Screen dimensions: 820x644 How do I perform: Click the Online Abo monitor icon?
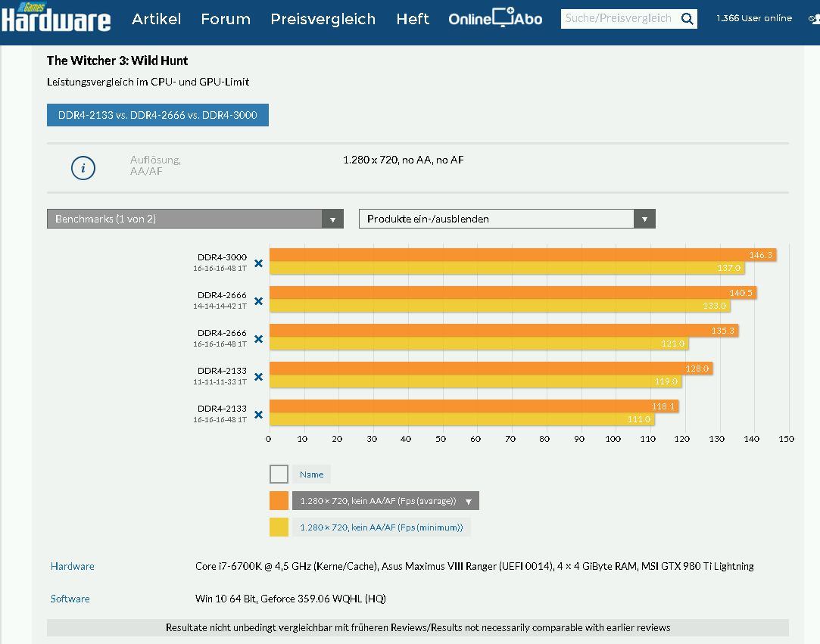click(504, 17)
